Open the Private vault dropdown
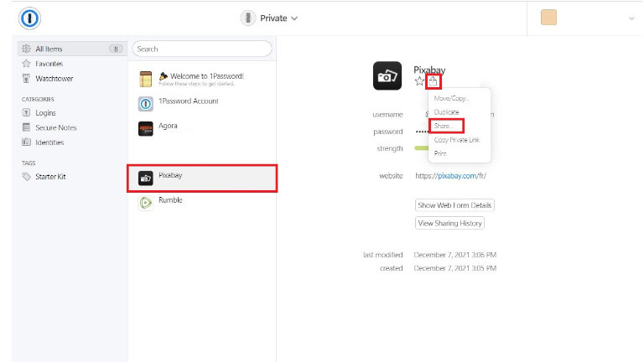Screen dimensions: 644x362 pos(269,18)
